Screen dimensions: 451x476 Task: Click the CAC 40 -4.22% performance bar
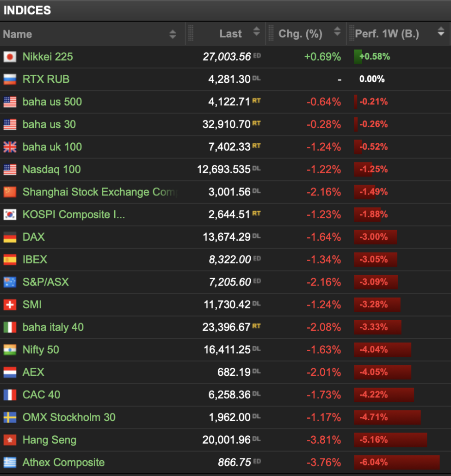384,395
